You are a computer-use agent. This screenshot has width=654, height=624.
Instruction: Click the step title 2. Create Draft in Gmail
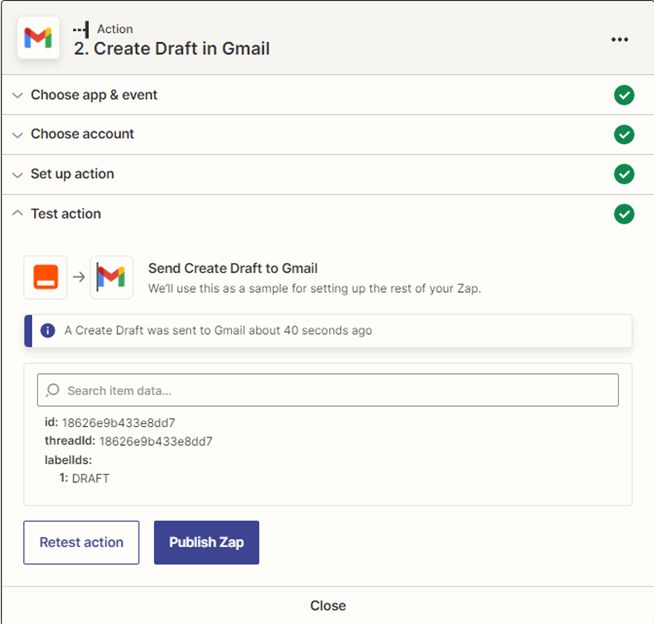click(x=172, y=48)
